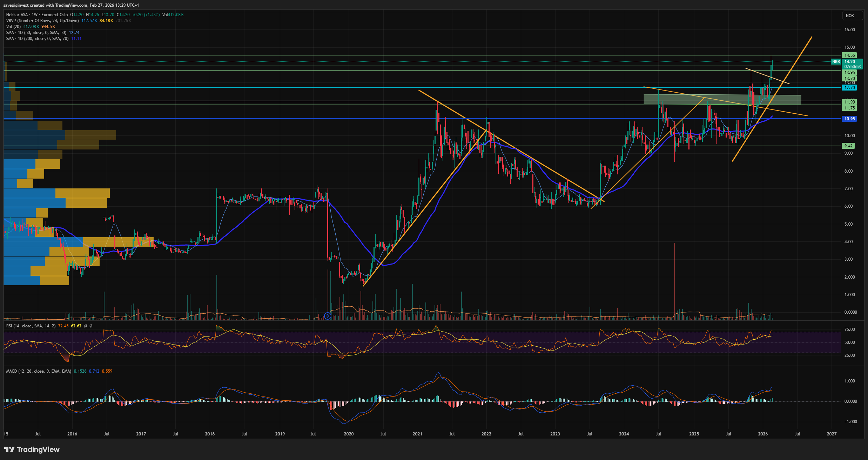Screen dimensions: 868x460
Task: Click the NKR symbol price tag
Action: tap(836, 62)
